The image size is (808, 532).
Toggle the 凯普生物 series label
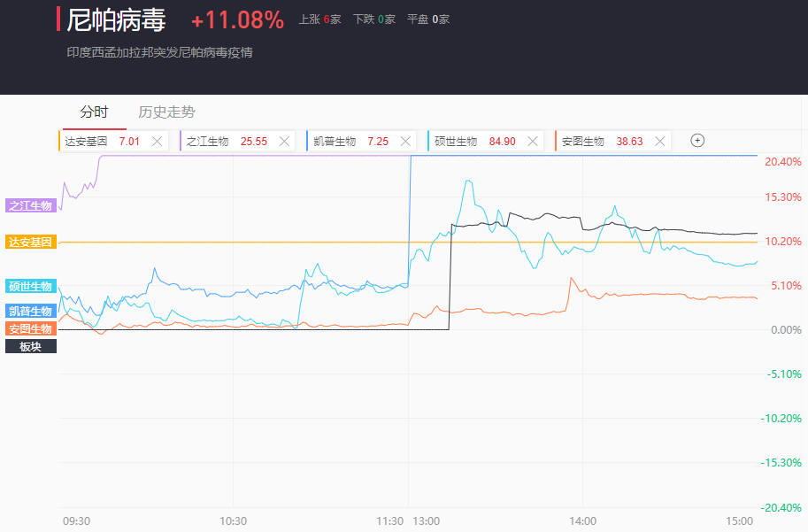point(31,311)
